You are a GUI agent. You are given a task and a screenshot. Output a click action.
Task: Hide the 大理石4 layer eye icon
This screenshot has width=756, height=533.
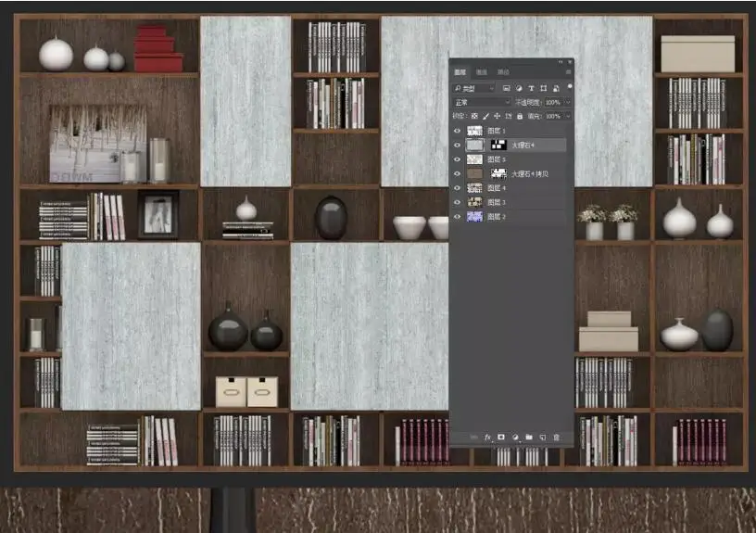point(457,146)
